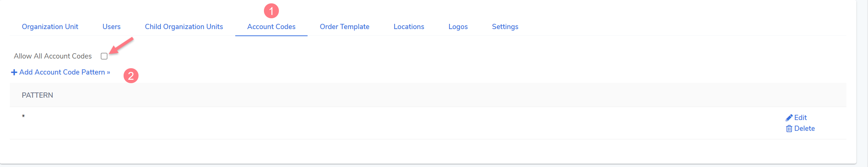Click the trash can icon beside Delete
This screenshot has width=868, height=167.
(789, 129)
